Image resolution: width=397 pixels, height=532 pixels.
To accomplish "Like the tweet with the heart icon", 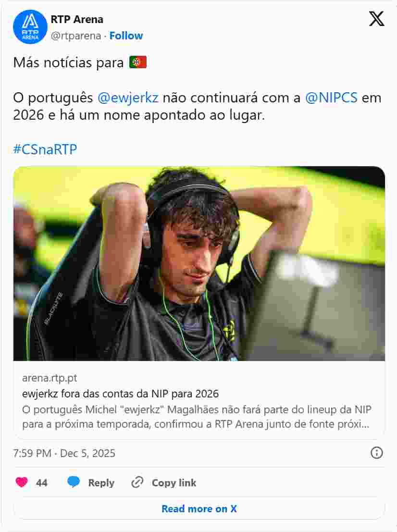I will coord(22,482).
